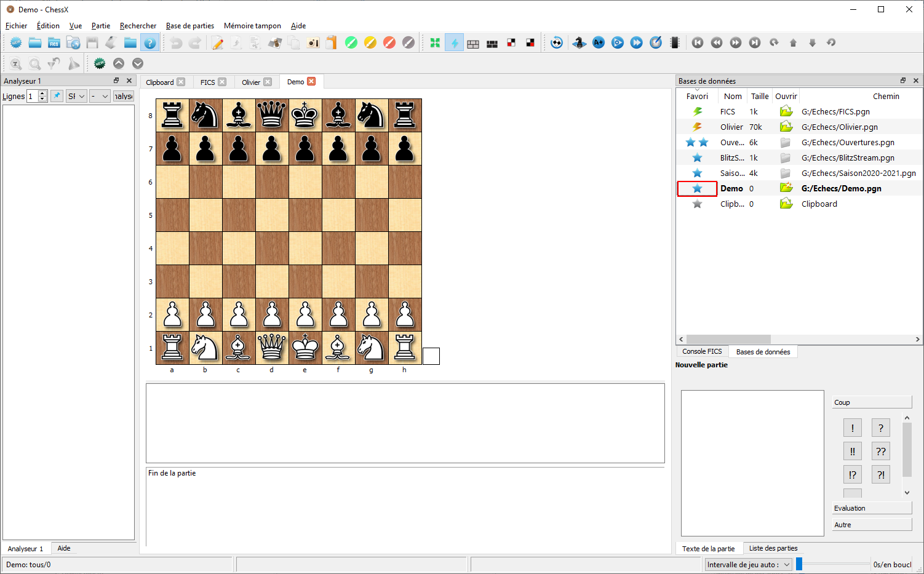This screenshot has width=924, height=574.
Task: Click the ?? blunder annotation button
Action: pyautogui.click(x=880, y=452)
